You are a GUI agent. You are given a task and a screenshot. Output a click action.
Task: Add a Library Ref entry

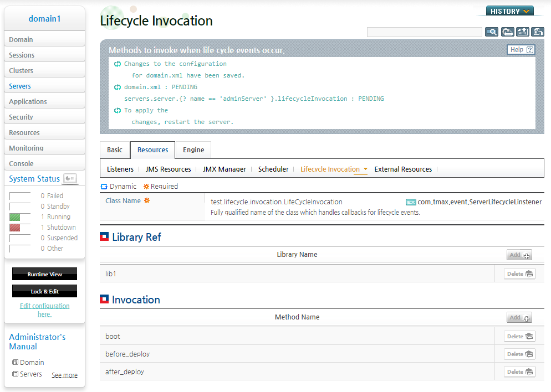tap(519, 255)
